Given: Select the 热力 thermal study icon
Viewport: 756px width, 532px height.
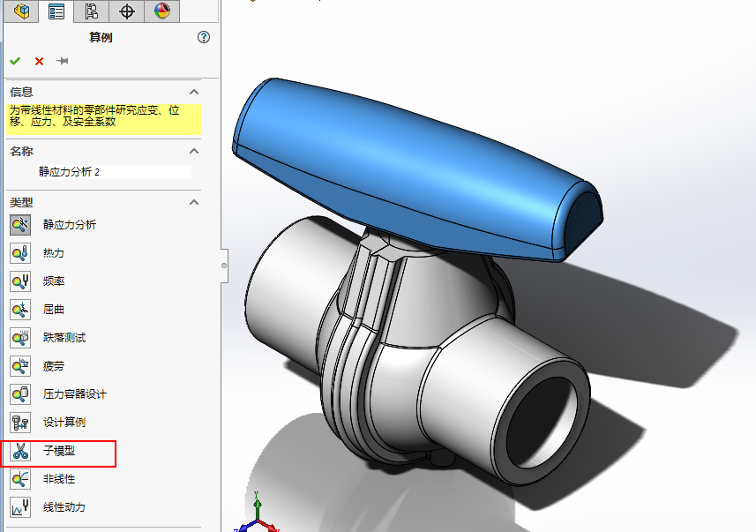Looking at the screenshot, I should coord(20,252).
